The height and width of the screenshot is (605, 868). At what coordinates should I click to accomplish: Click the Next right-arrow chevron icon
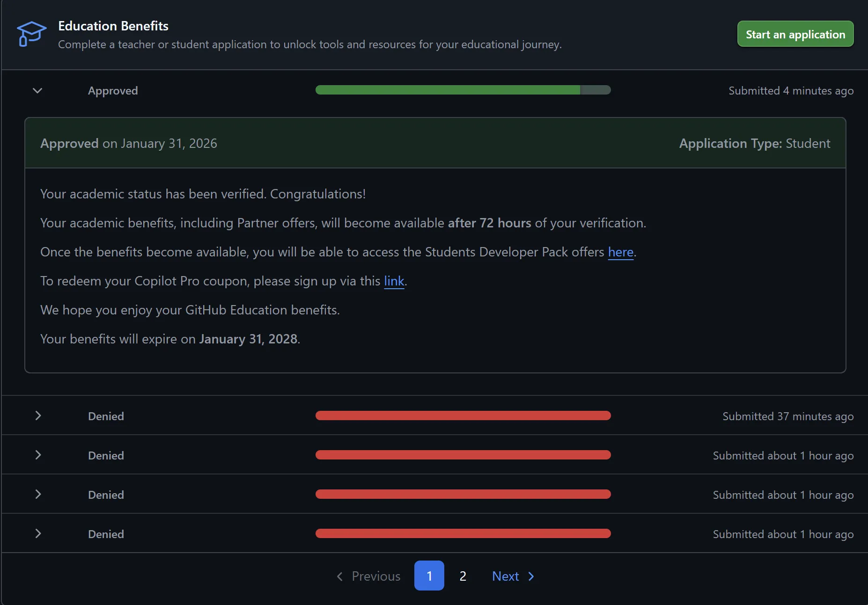coord(531,576)
